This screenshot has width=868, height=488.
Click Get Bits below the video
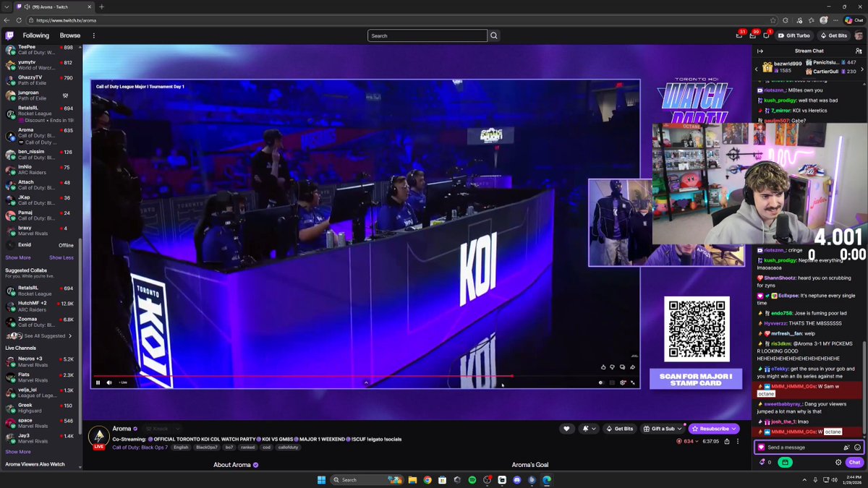tap(619, 429)
